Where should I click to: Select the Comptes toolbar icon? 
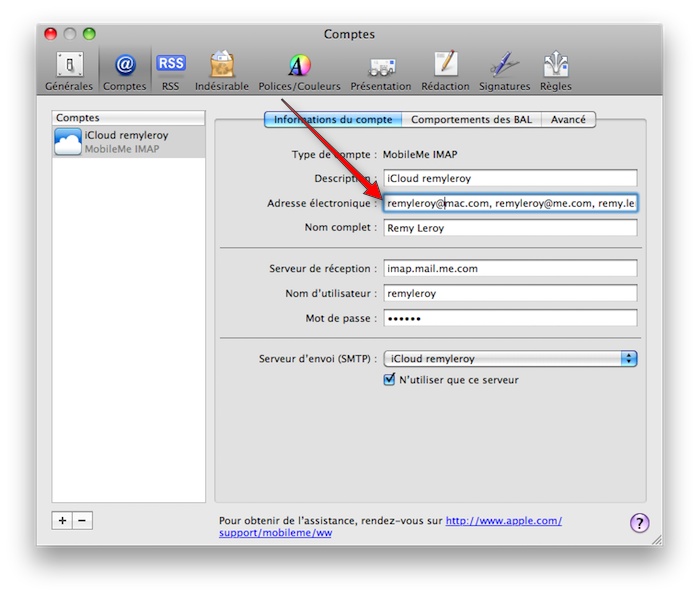click(x=125, y=71)
